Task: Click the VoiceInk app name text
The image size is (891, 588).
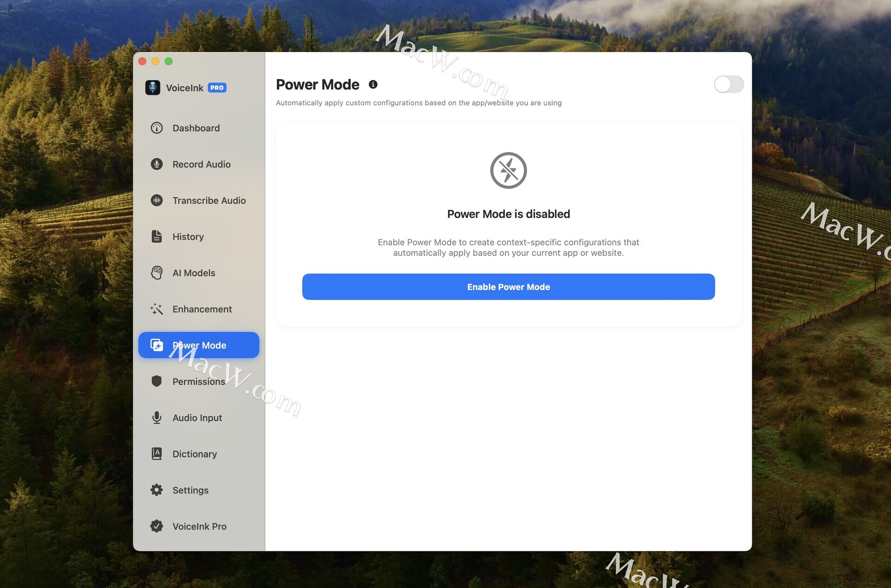Action: (185, 88)
